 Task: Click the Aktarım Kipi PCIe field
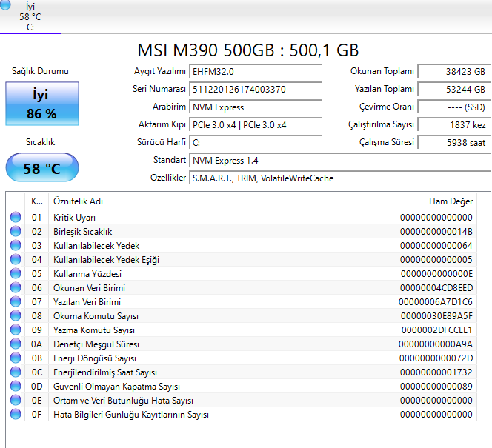point(256,124)
